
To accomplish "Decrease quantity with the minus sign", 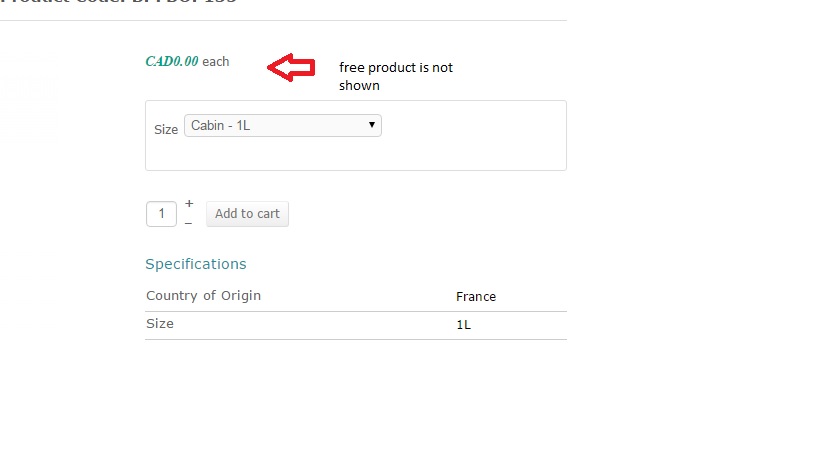I will click(x=188, y=223).
